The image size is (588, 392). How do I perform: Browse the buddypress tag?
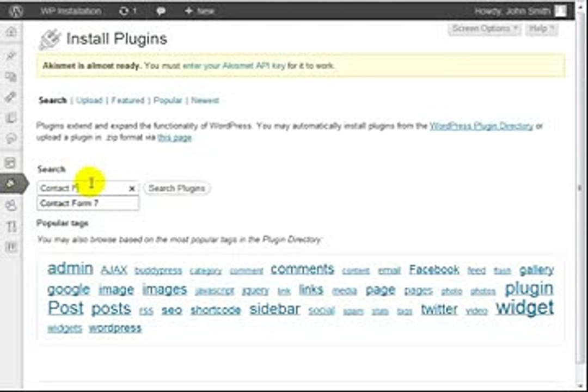pos(158,271)
